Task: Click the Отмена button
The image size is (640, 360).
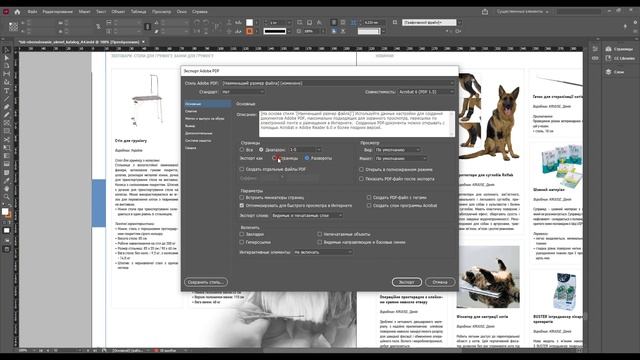Action: (x=440, y=282)
